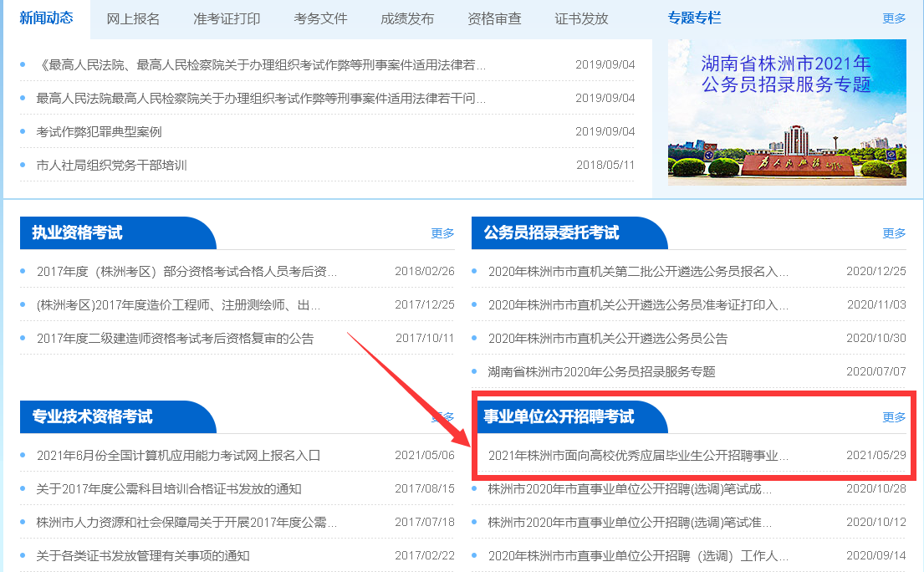Open 湖南省株洲市2020年公务员招录服务专题 link
The height and width of the screenshot is (572, 924).
click(x=601, y=371)
